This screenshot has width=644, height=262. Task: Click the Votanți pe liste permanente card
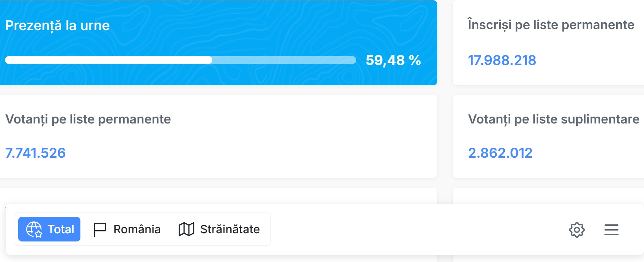[219, 136]
